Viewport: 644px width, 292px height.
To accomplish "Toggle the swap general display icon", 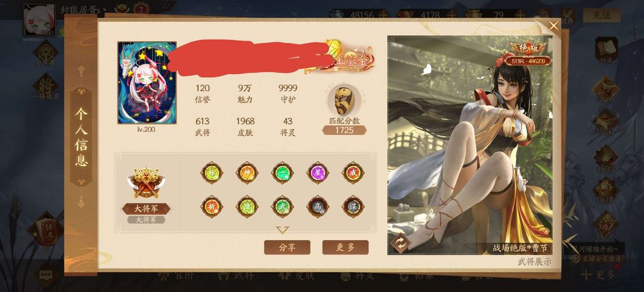I will [401, 242].
